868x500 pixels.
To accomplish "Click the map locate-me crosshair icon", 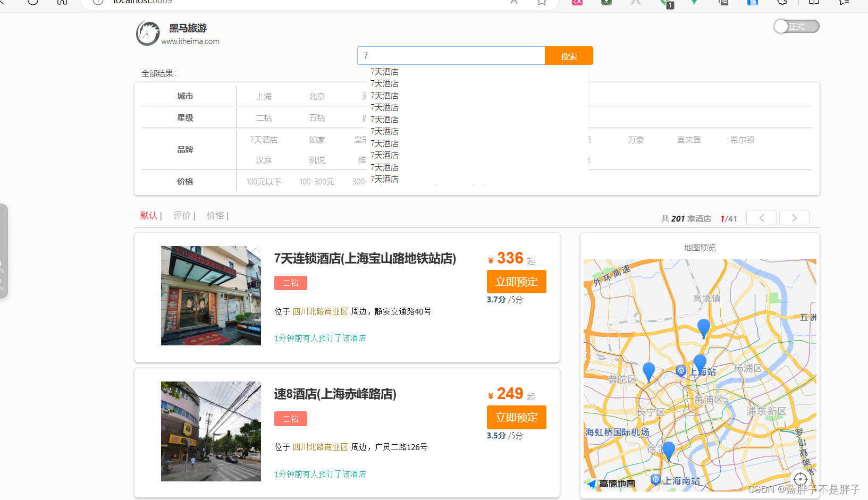I will (x=800, y=480).
